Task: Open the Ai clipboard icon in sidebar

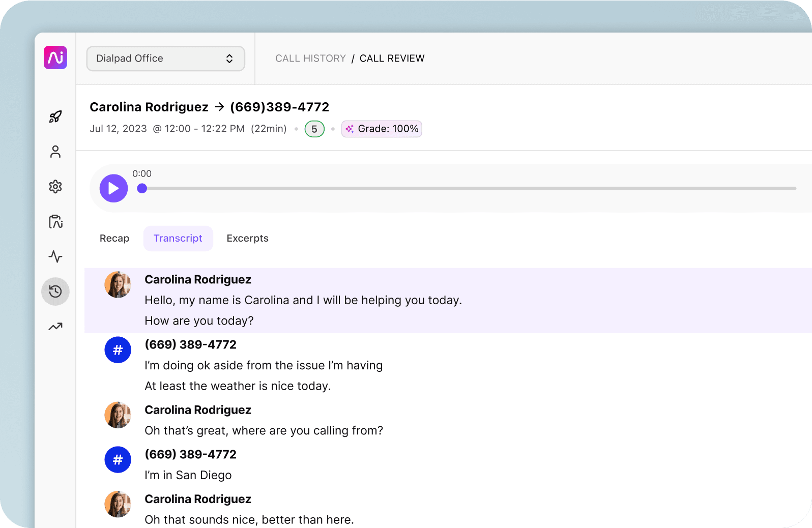Action: pyautogui.click(x=55, y=221)
